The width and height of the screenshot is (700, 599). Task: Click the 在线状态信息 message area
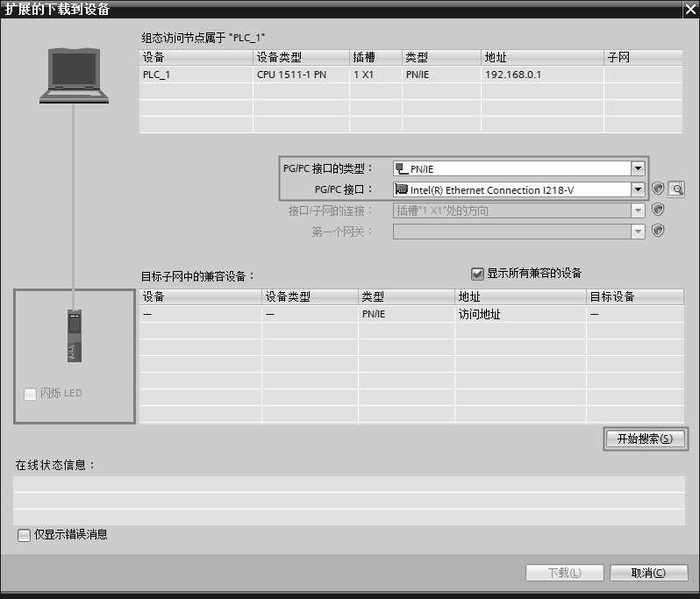[x=348, y=501]
